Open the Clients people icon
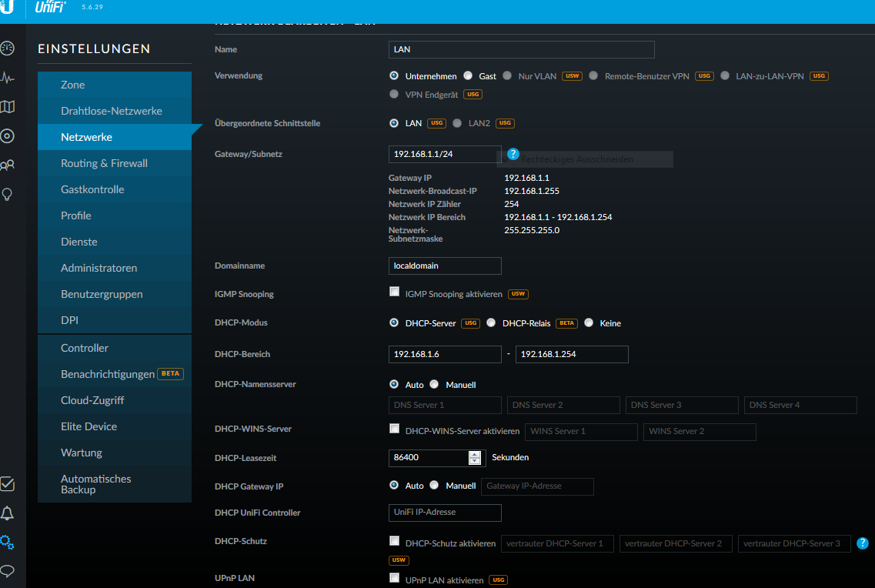This screenshot has width=875, height=588. point(7,165)
